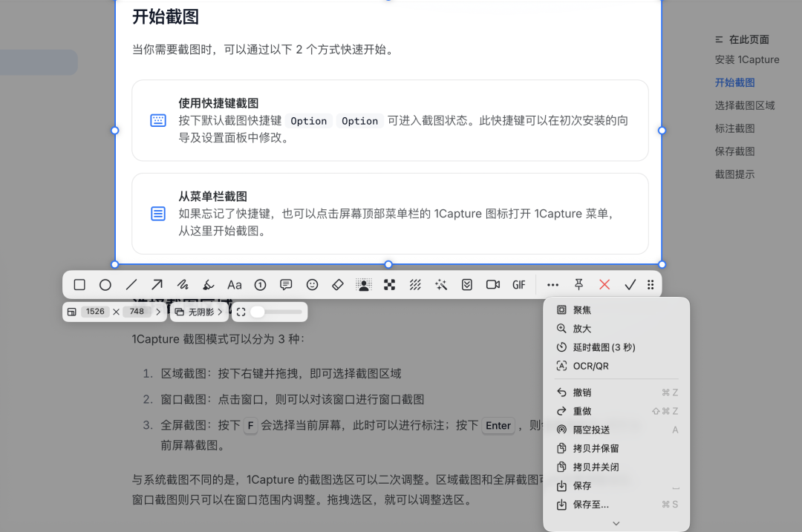Expand size options chevron after 748
802x532 pixels.
158,312
